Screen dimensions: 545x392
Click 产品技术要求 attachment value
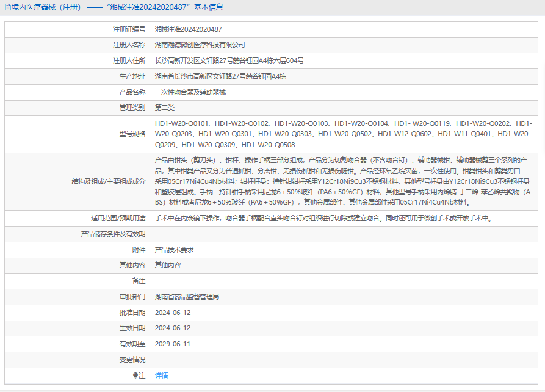pos(174,250)
